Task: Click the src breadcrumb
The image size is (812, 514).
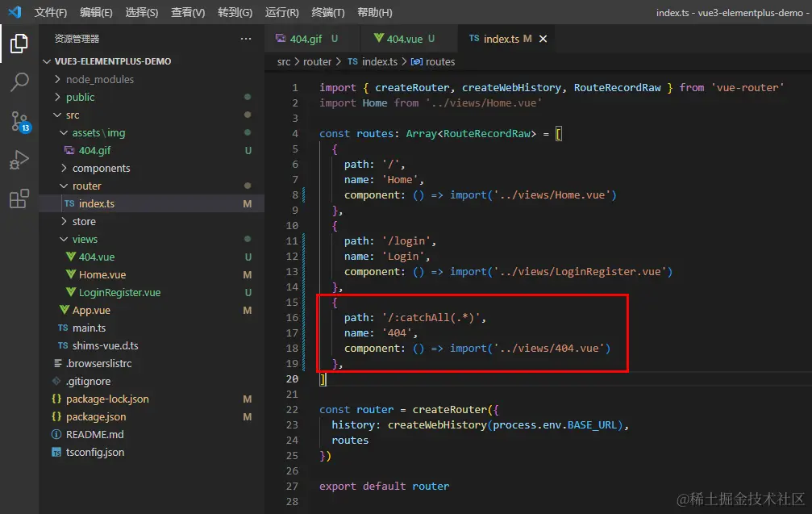Action: point(283,61)
